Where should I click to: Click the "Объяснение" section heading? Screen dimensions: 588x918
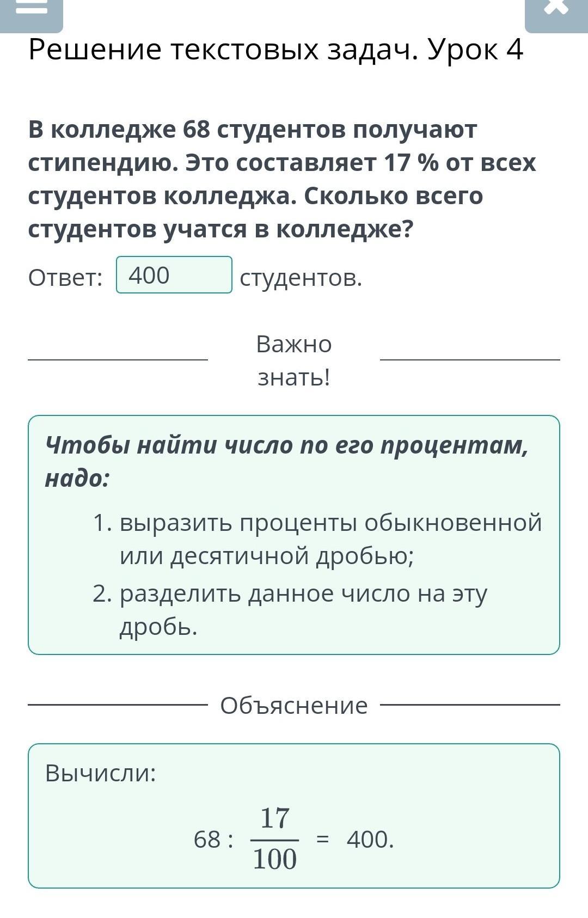click(294, 706)
